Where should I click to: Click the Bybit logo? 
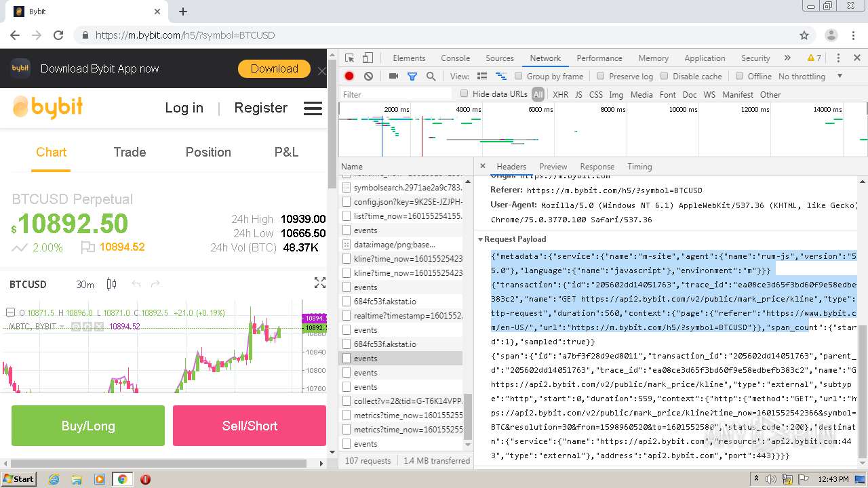tap(48, 107)
